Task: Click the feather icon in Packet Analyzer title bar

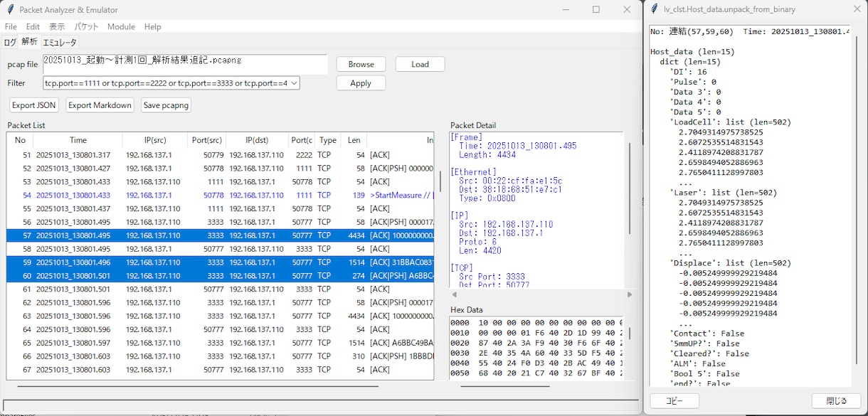Action: click(x=10, y=10)
